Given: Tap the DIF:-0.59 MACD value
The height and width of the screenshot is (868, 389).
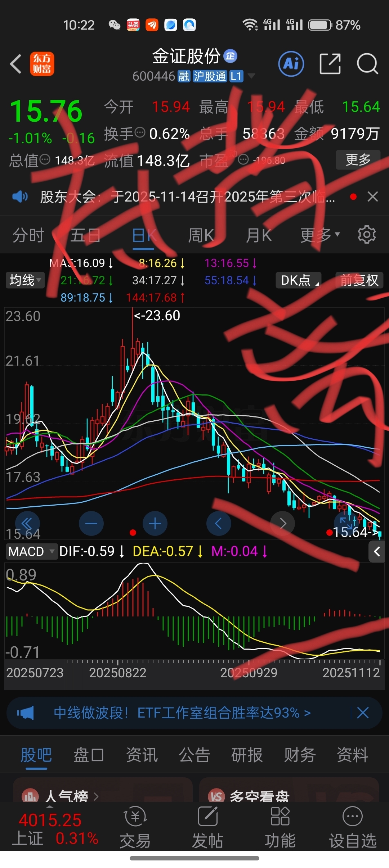Looking at the screenshot, I should (92, 551).
